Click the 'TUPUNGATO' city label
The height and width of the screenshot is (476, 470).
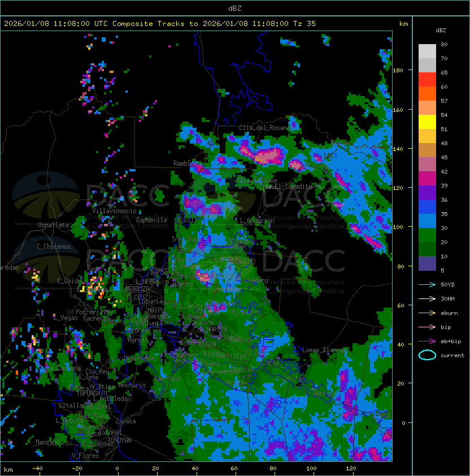pyautogui.click(x=92, y=393)
